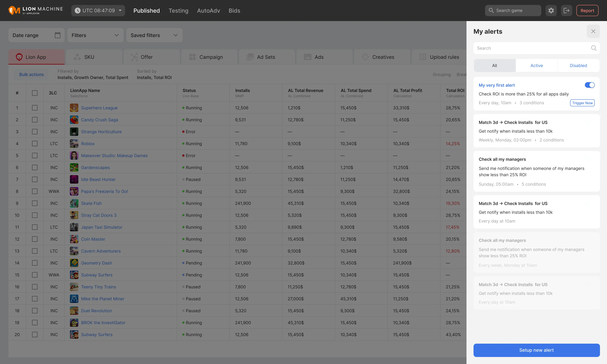Click the Mike the Planet Miner icon
607x364 pixels.
[x=74, y=299]
